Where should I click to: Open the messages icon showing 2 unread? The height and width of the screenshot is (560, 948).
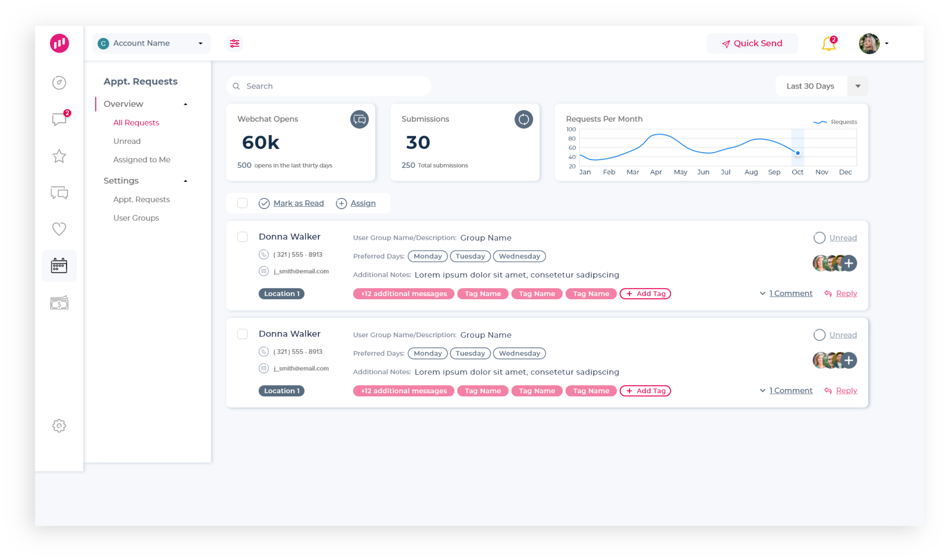click(59, 119)
